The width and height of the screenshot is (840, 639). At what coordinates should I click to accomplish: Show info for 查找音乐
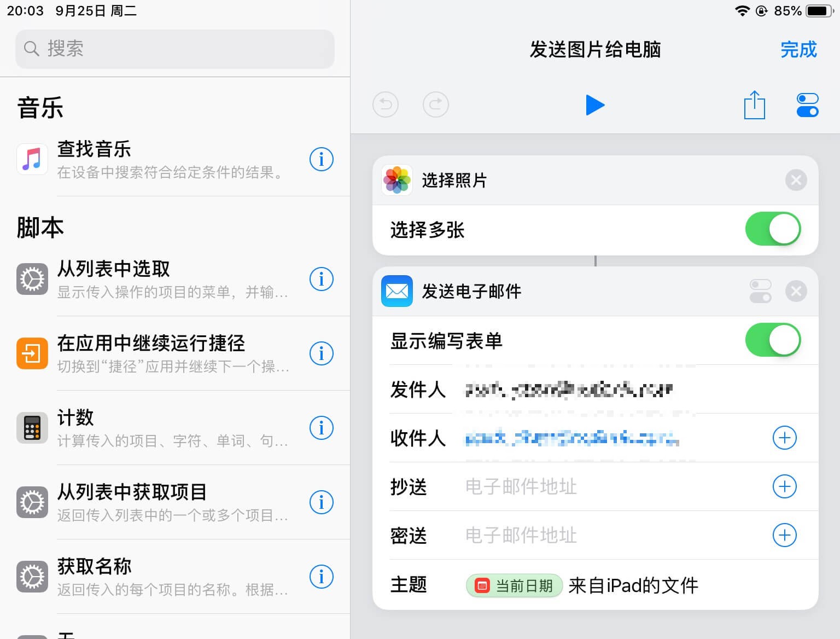pyautogui.click(x=322, y=159)
